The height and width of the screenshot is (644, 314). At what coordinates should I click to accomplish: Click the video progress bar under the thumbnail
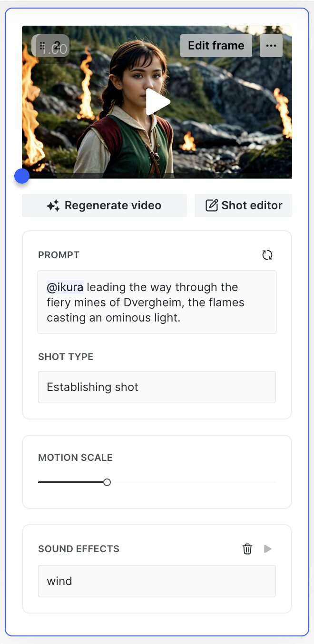157,177
